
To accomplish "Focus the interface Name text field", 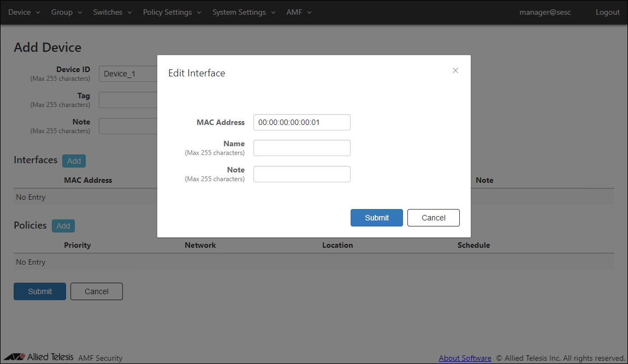I will tap(301, 148).
